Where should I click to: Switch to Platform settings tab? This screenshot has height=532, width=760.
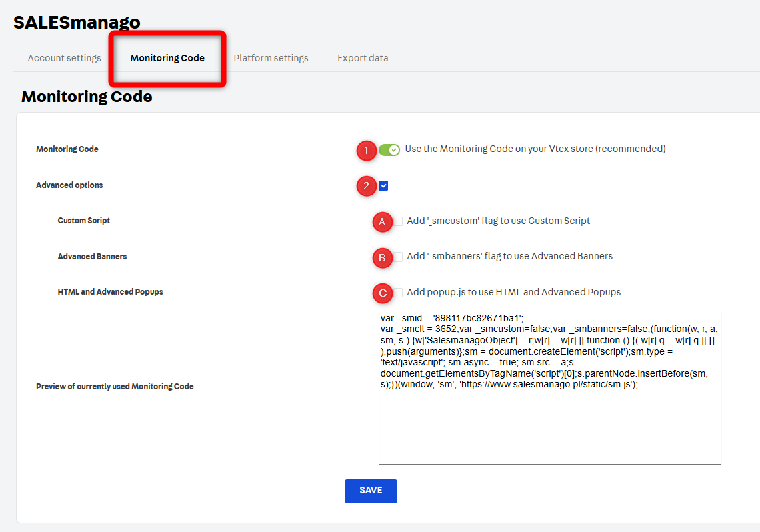pyautogui.click(x=271, y=58)
